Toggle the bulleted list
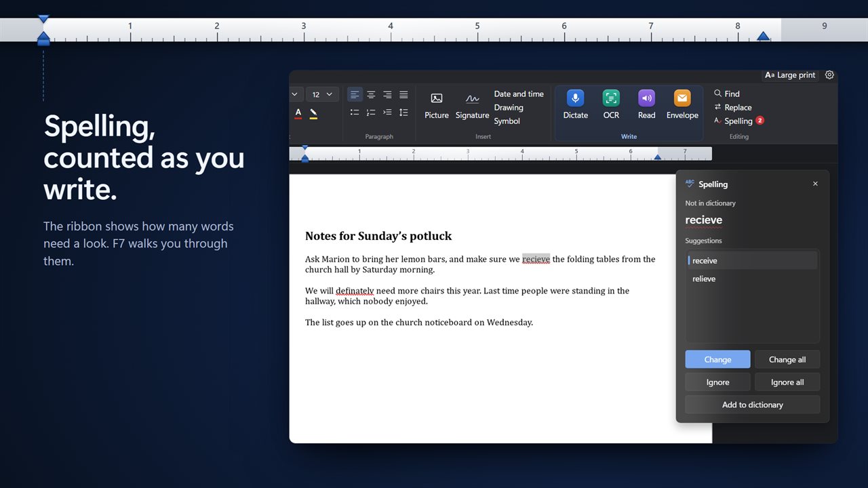Viewport: 868px width, 488px height. click(355, 113)
